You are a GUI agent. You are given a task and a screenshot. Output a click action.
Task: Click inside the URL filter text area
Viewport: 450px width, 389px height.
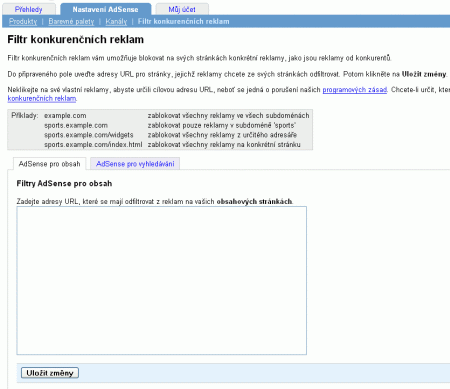click(162, 281)
